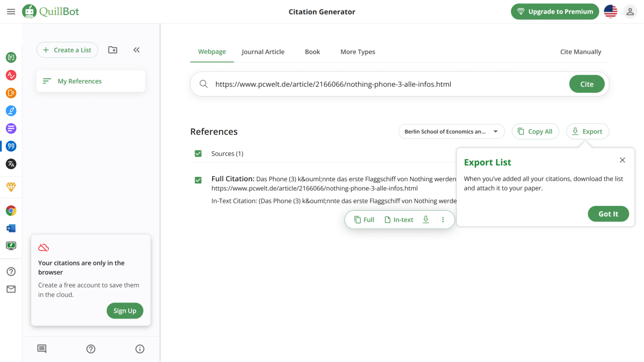
Task: Switch to the Book tab
Action: click(312, 52)
